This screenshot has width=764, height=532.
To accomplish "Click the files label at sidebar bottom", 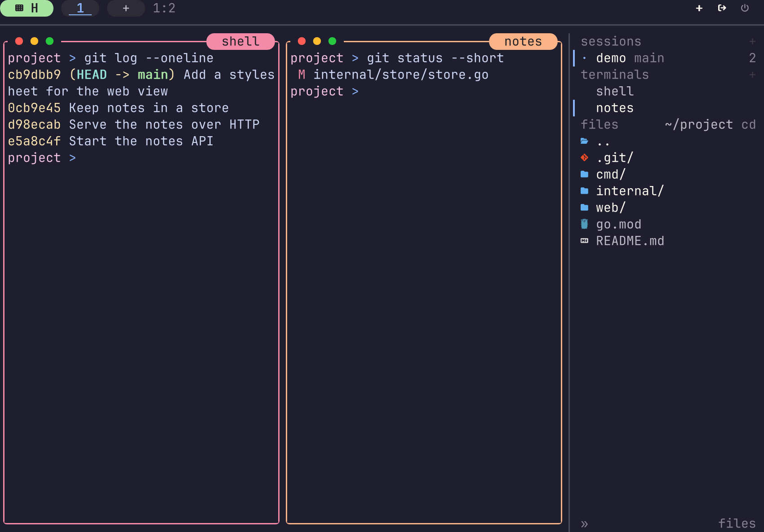I will [x=737, y=523].
